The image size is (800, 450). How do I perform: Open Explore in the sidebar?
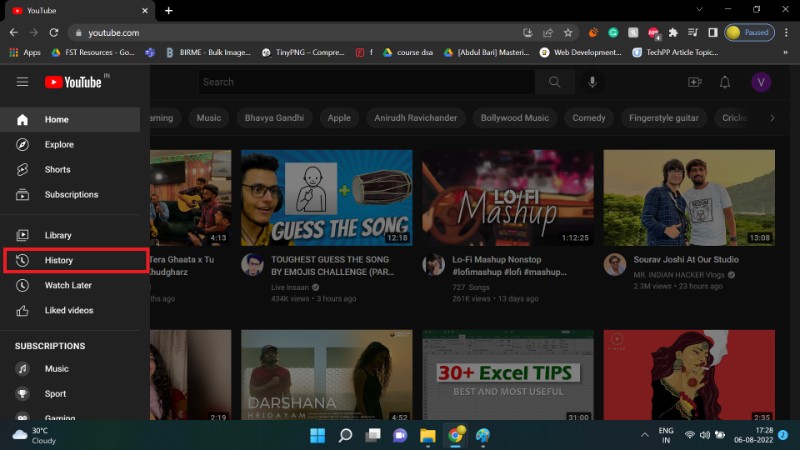coord(58,144)
